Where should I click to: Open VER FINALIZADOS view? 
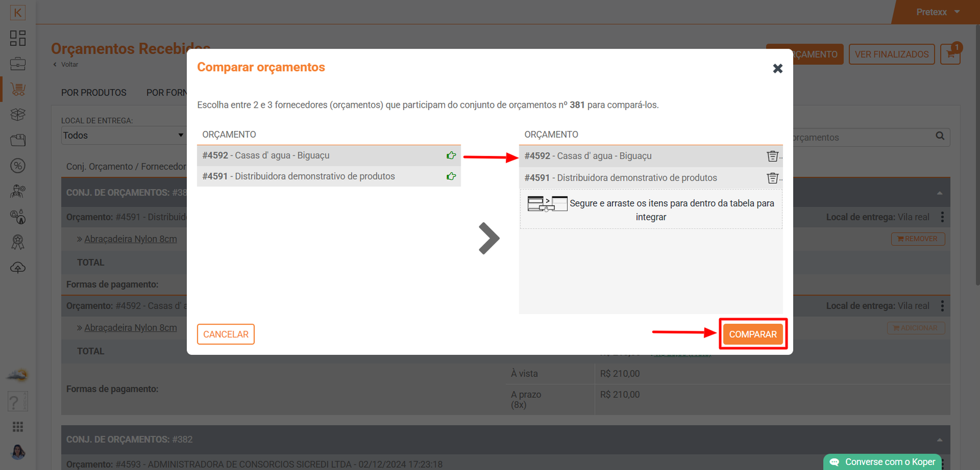(x=891, y=54)
